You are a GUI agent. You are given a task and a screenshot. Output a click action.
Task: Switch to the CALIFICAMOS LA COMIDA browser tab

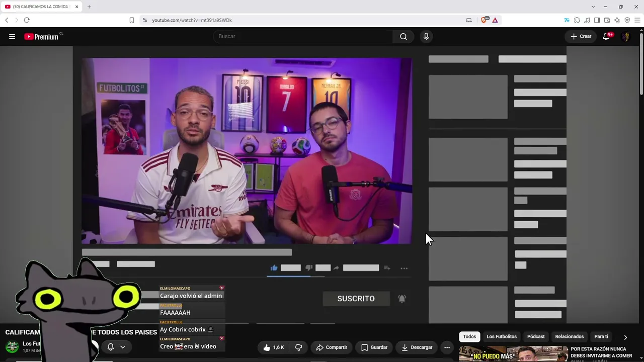[41, 7]
